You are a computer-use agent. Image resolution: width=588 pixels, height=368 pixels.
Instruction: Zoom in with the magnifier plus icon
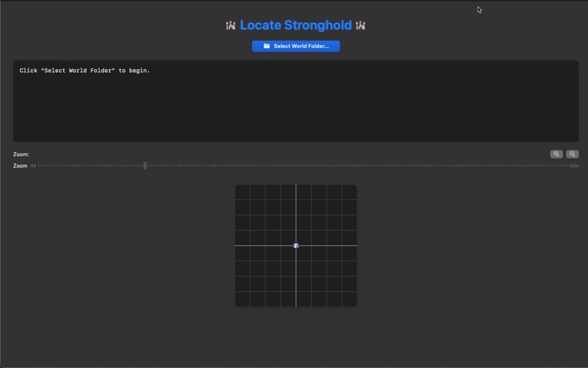click(556, 154)
